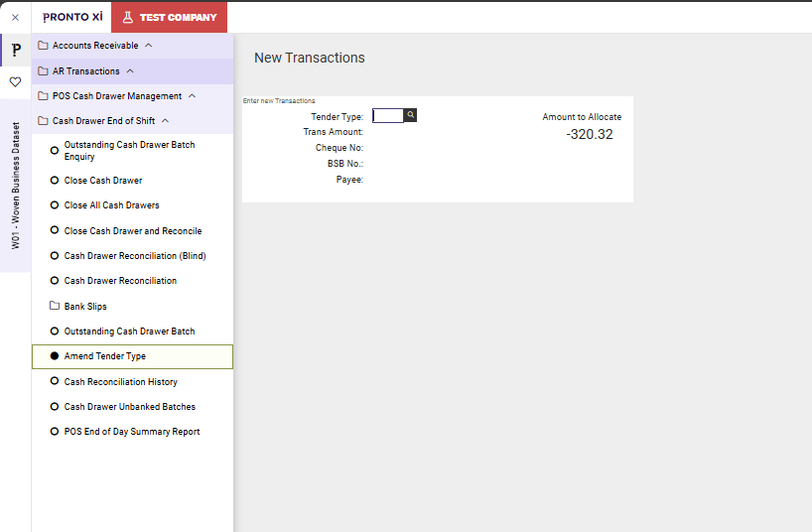This screenshot has width=812, height=532.
Task: Click the Bank Slips folder icon
Action: 55,307
